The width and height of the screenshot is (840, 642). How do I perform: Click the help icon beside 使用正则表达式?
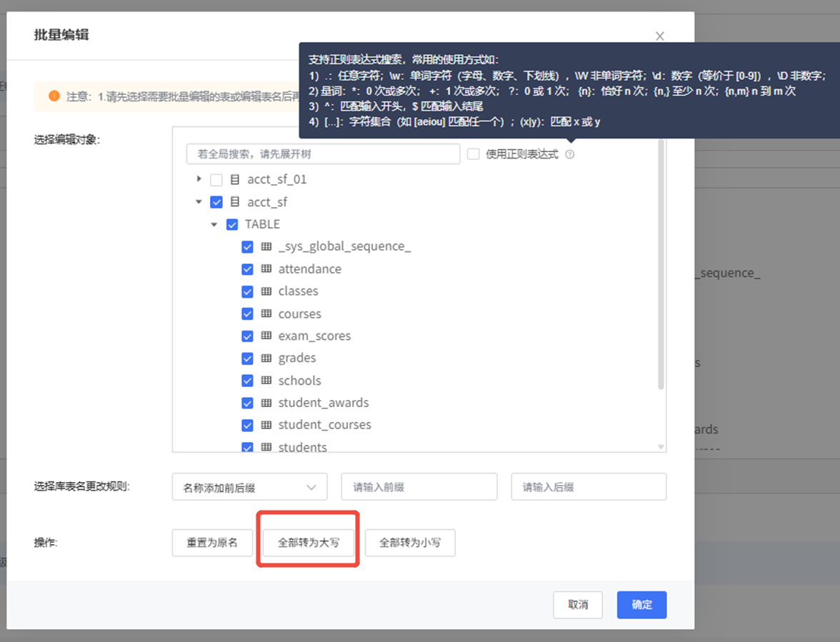[x=569, y=154]
